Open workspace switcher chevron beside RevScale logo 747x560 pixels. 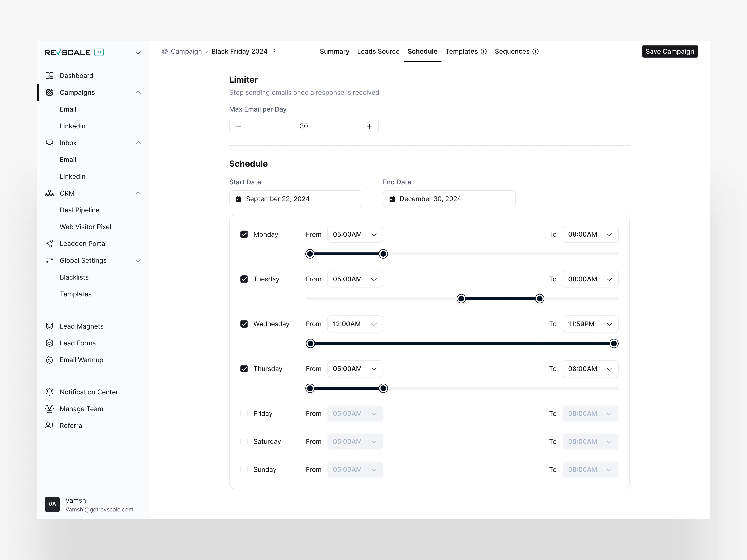point(138,53)
